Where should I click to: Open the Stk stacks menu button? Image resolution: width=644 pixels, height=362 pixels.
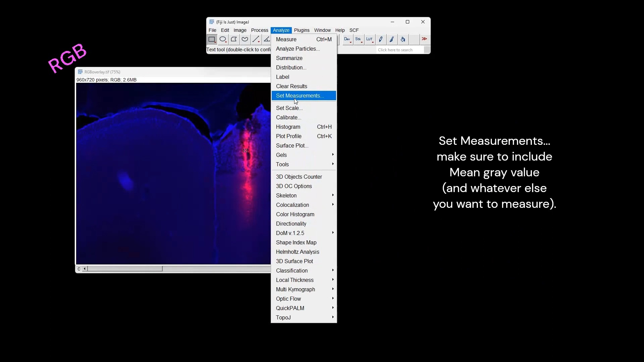coord(359,40)
